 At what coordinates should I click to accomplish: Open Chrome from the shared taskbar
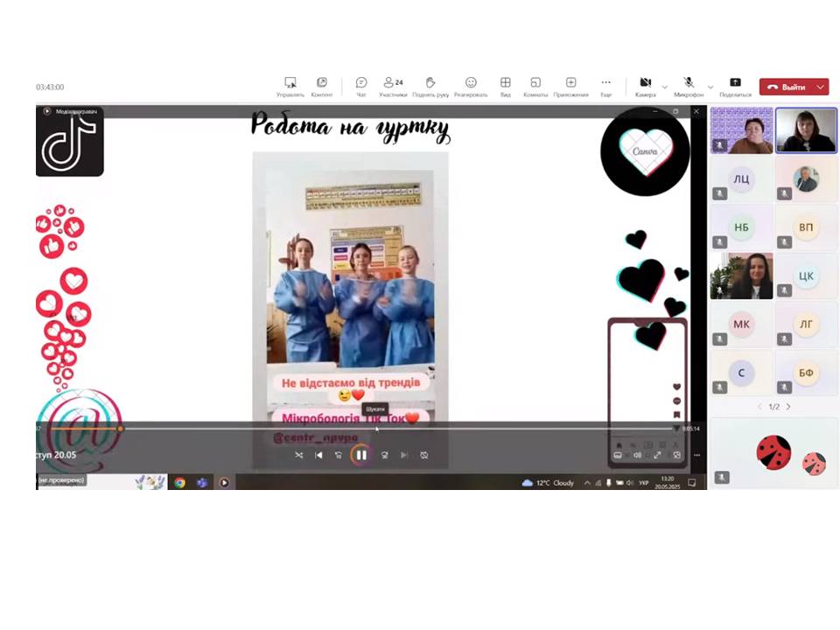click(x=180, y=483)
